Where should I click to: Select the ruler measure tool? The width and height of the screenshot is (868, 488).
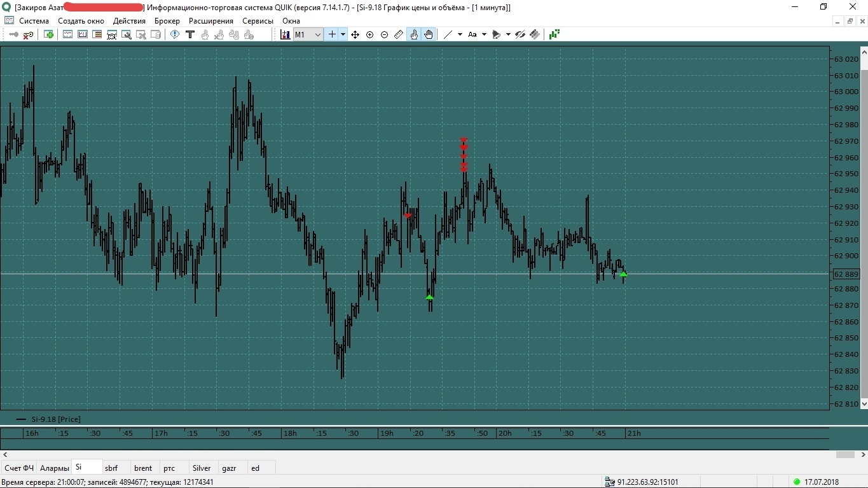[399, 34]
